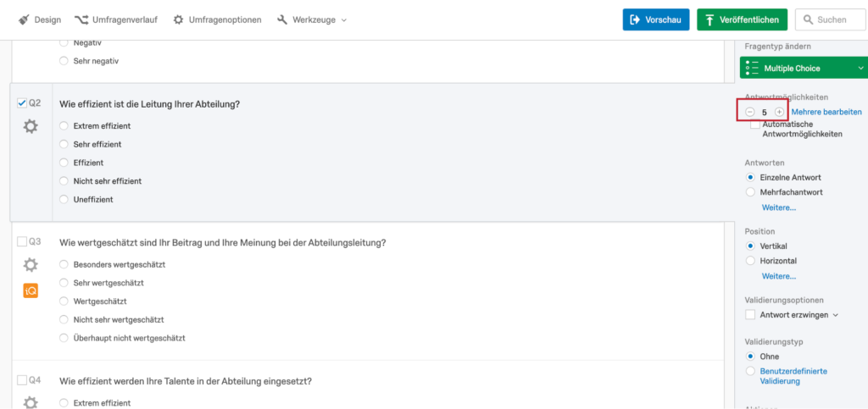Expand Antwort erzwingen dropdown arrow
Viewport: 868px width, 409px height.
[836, 315]
